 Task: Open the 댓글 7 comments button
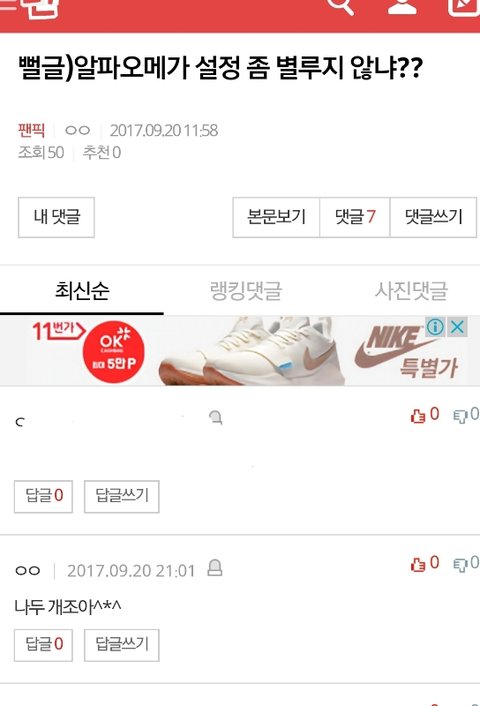point(355,217)
